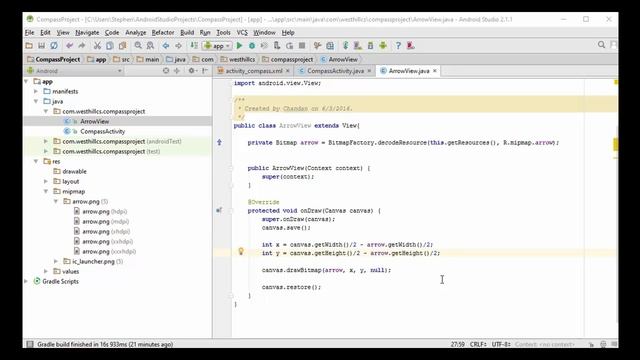Click the Paste toolbar icon
Image resolution: width=640 pixels, height=360 pixels.
coord(122,46)
